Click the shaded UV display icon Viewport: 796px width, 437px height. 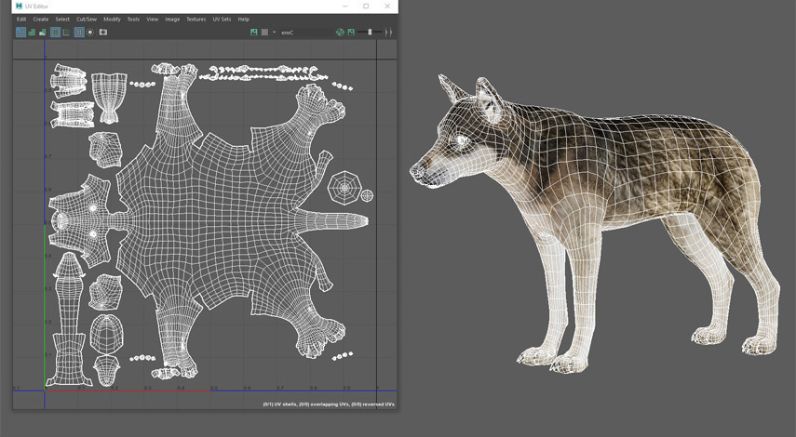coord(32,32)
